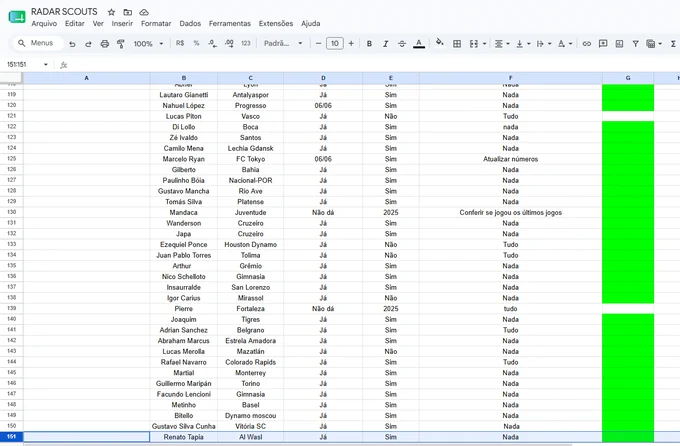
Task: Open the horizontal align dropdown
Action: (x=502, y=44)
